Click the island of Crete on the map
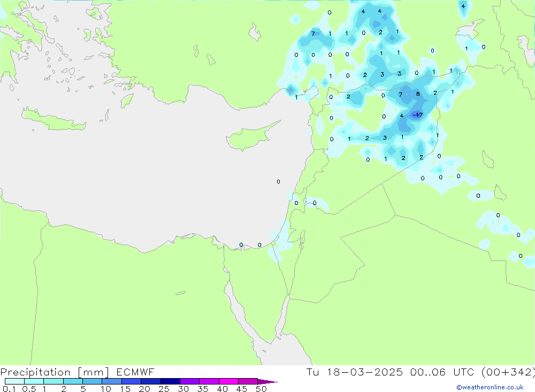 (55, 119)
